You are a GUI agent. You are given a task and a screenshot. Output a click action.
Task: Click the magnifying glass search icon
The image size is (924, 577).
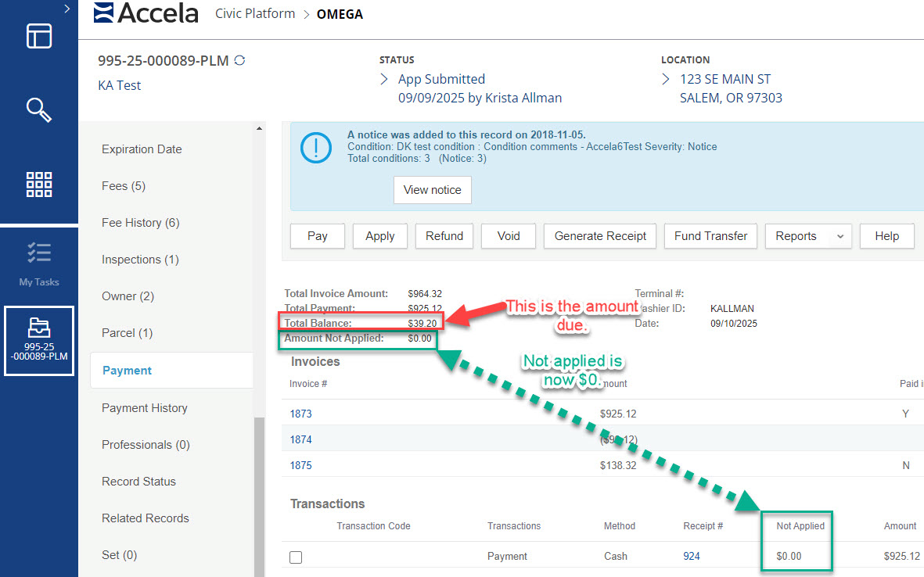[x=39, y=110]
